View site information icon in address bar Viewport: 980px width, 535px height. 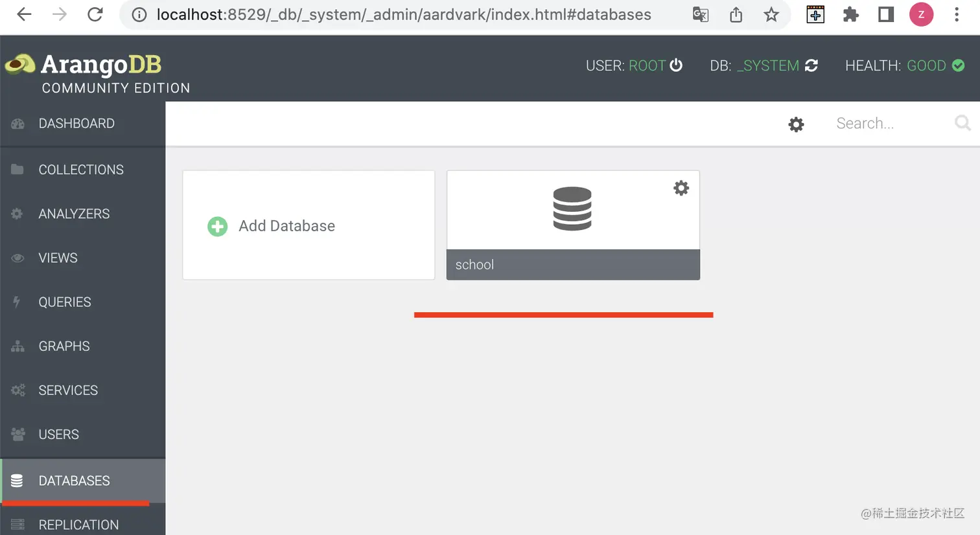pos(139,15)
